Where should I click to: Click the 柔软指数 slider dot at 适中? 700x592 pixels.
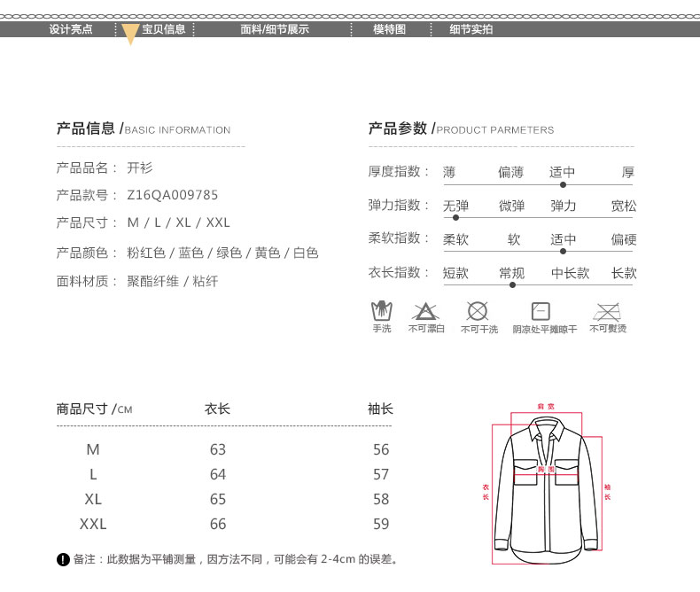coord(563,252)
